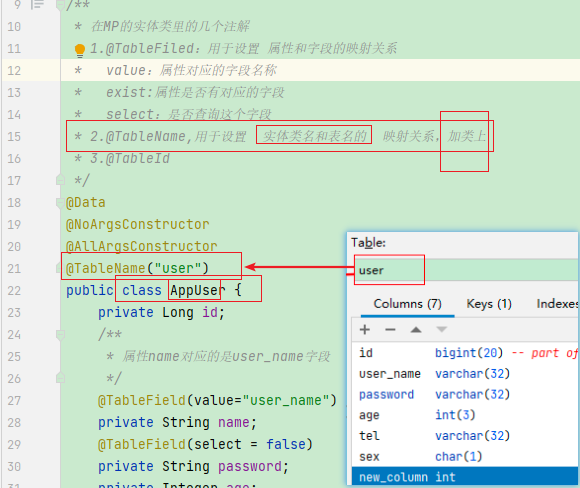
Task: Click the exist comment on line 13
Action: (195, 92)
